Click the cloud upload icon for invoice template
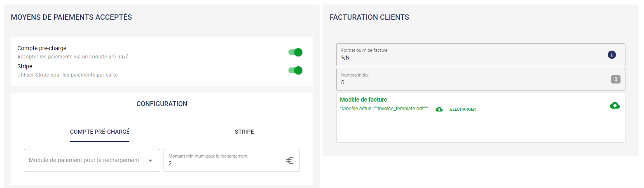Image resolution: width=644 pixels, height=188 pixels. coord(615,106)
